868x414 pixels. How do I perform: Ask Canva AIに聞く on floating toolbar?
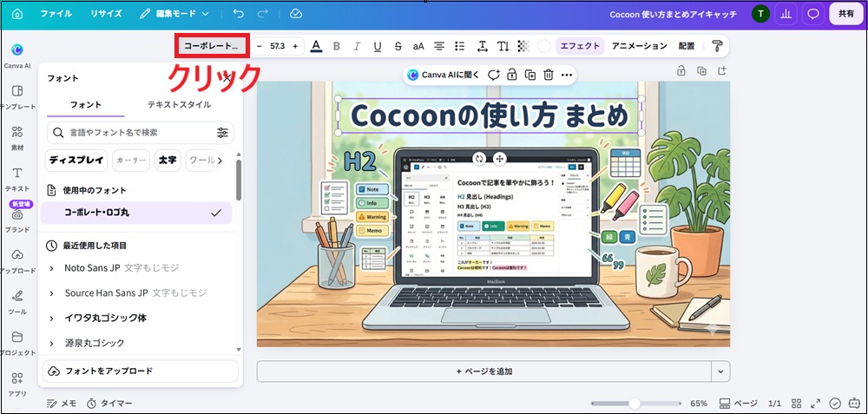443,75
